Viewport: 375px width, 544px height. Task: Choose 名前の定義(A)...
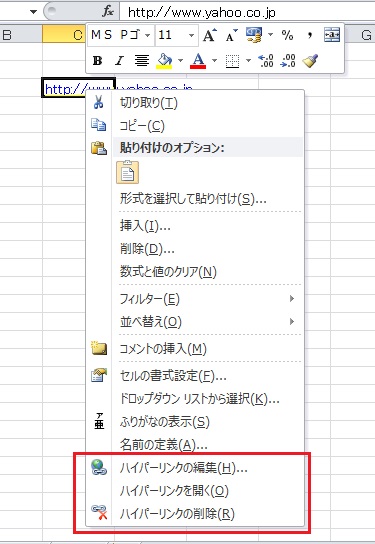point(195,444)
